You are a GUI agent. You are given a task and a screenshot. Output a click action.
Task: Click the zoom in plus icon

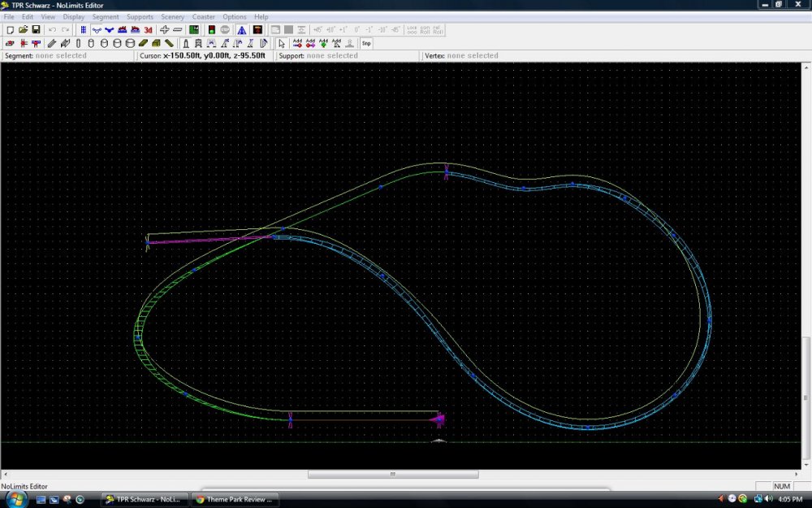tap(165, 30)
